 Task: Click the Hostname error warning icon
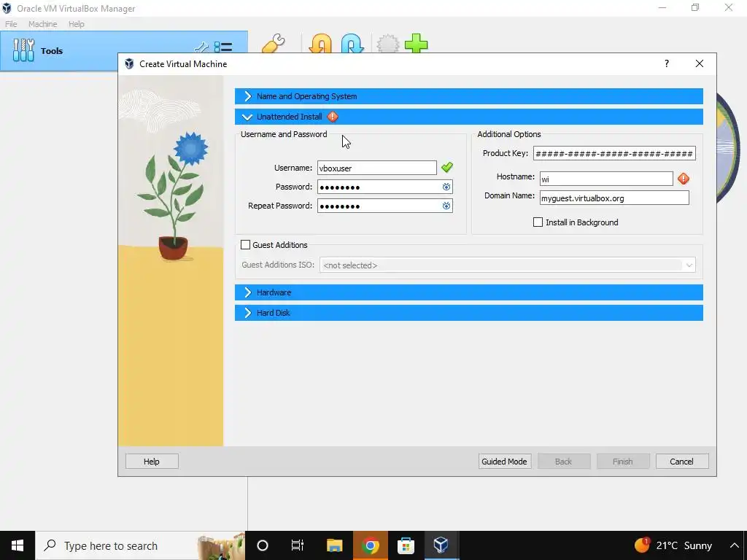pos(683,179)
